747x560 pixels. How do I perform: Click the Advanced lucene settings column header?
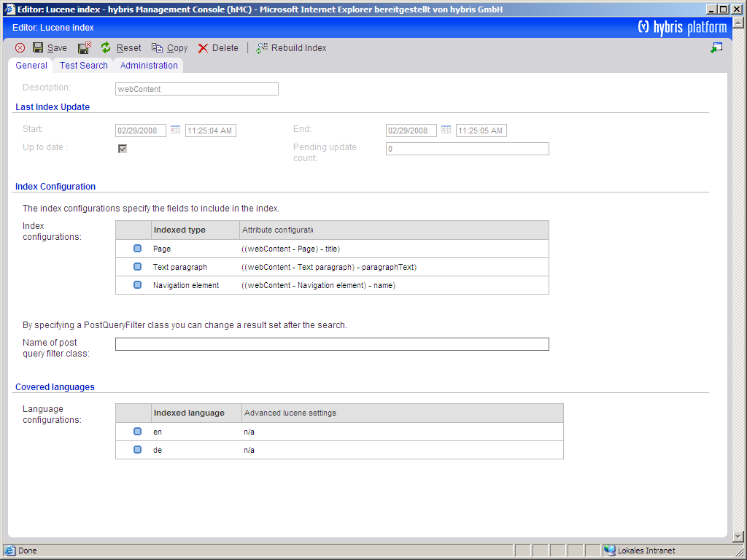(403, 413)
